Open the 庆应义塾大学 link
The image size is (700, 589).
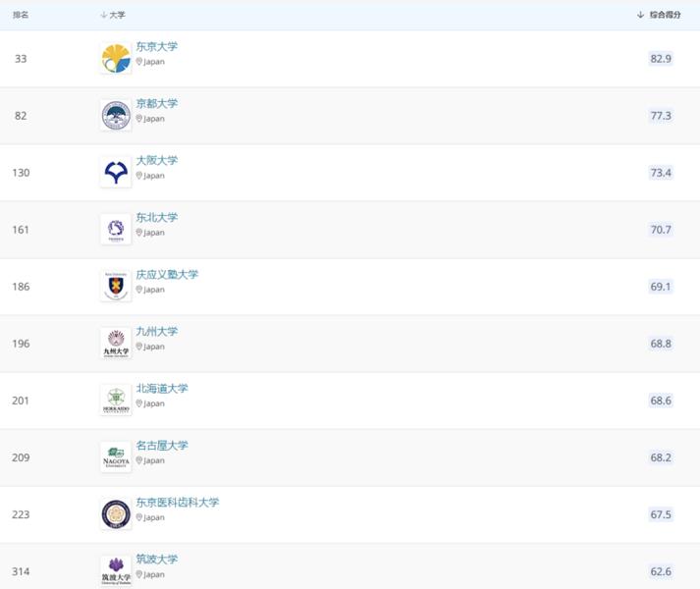tap(167, 274)
